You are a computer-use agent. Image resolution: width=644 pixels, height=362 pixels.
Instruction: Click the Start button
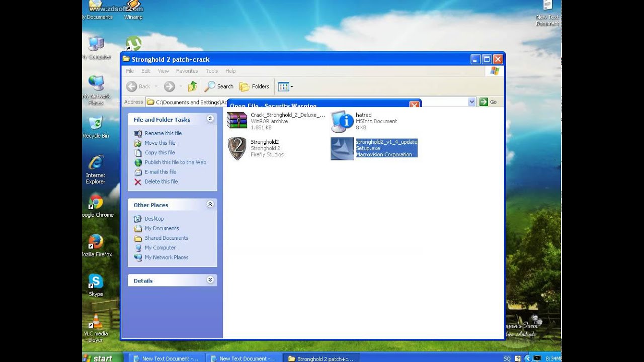click(x=103, y=358)
